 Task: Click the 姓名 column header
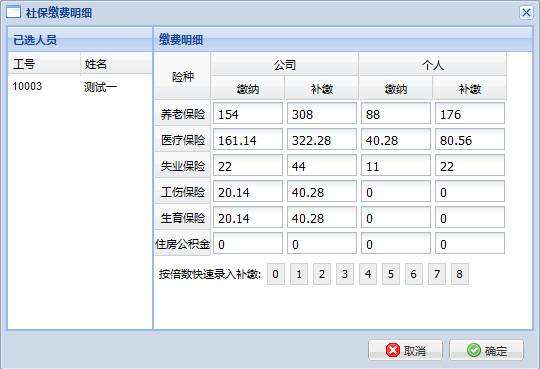click(x=116, y=63)
